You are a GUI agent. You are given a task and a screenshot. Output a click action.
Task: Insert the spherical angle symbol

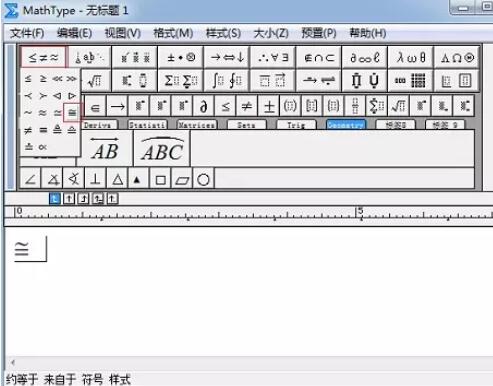74,179
